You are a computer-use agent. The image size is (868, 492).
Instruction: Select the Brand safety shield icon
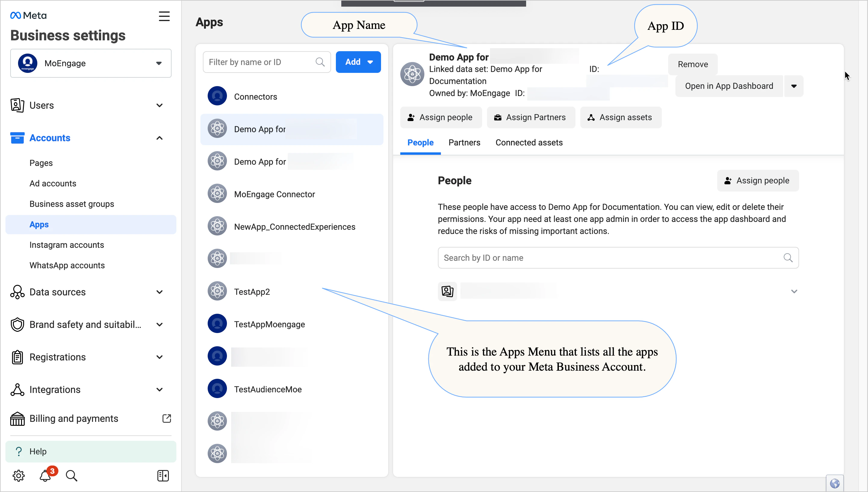pyautogui.click(x=17, y=324)
